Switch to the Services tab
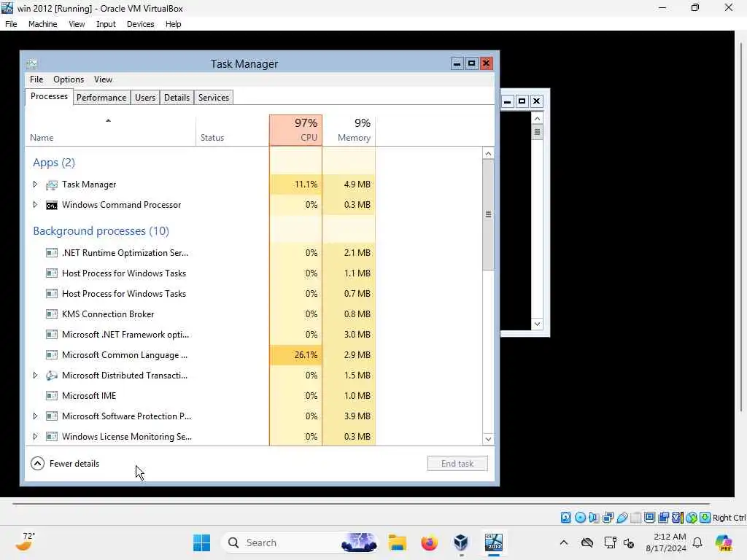Screen dimensions: 747x560 coord(214,98)
